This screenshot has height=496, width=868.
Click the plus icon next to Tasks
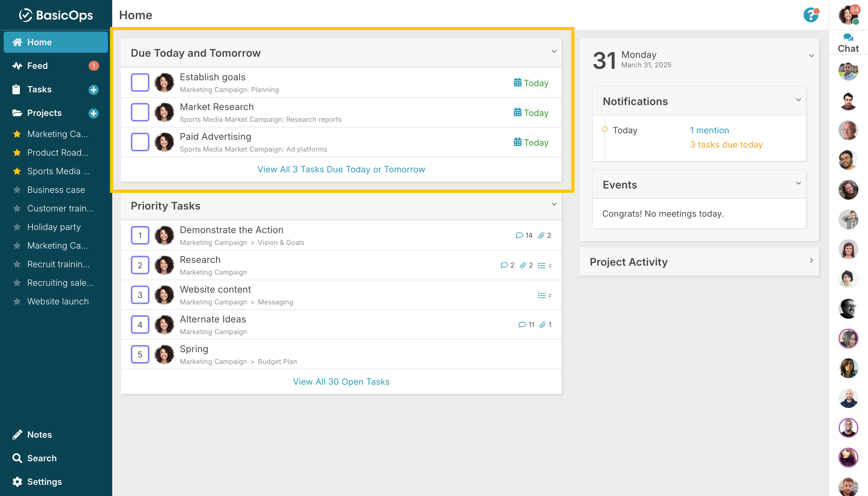[93, 90]
